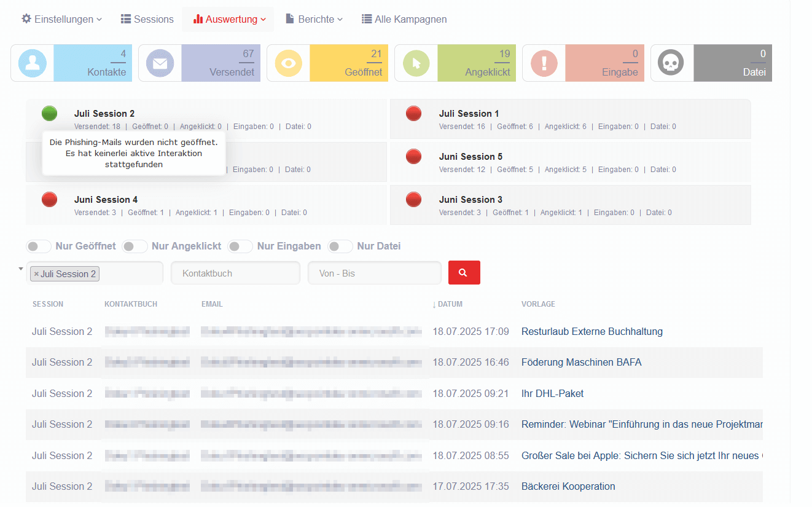Enable the Nur Geöffnet toggle
This screenshot has height=507, width=812.
pos(39,246)
